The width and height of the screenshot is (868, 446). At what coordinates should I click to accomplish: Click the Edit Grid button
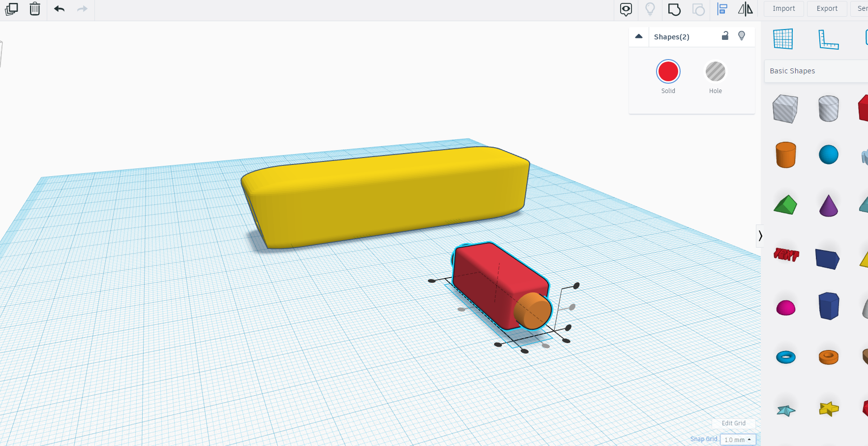[x=734, y=423]
